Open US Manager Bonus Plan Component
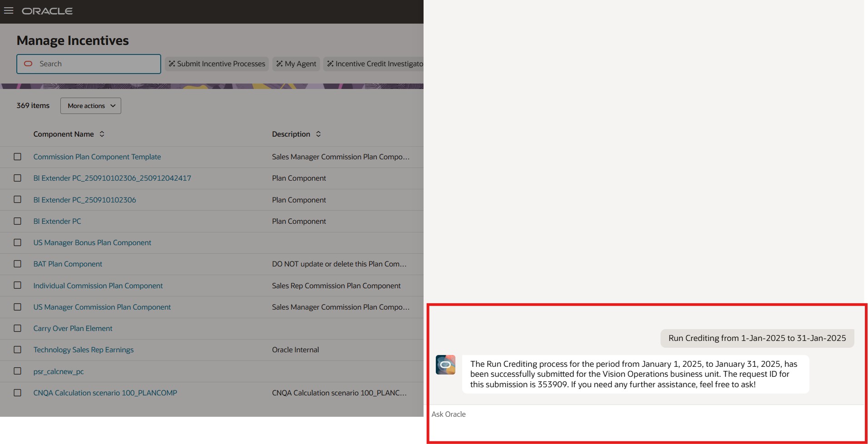Viewport: 868px width, 444px height. (92, 242)
